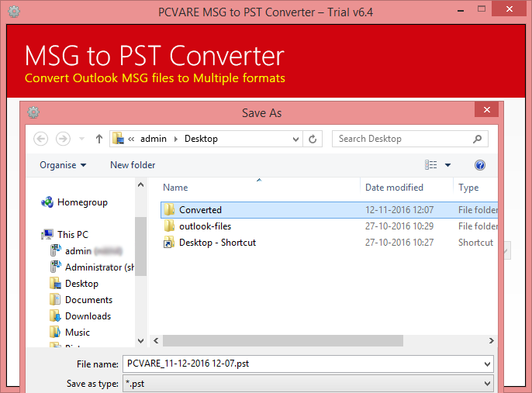Screen dimensions: 532x393
Task: Click the horizontal scrollbar left arrow
Action: click(156, 341)
